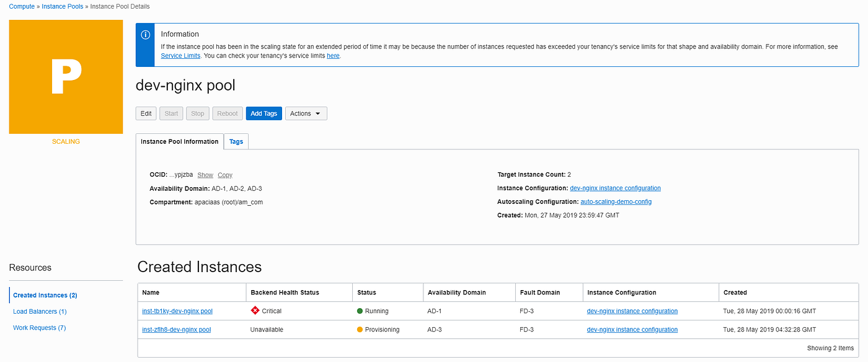Click the 'Mon, 27 May 2019 23:59:47 GMT' created value
This screenshot has height=362, width=868.
[572, 215]
